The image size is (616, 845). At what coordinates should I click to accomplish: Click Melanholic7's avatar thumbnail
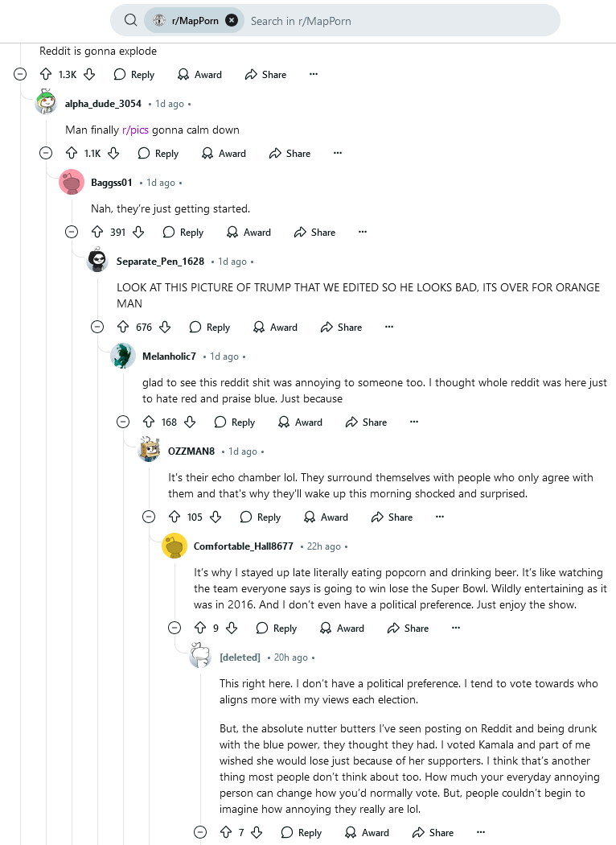123,356
